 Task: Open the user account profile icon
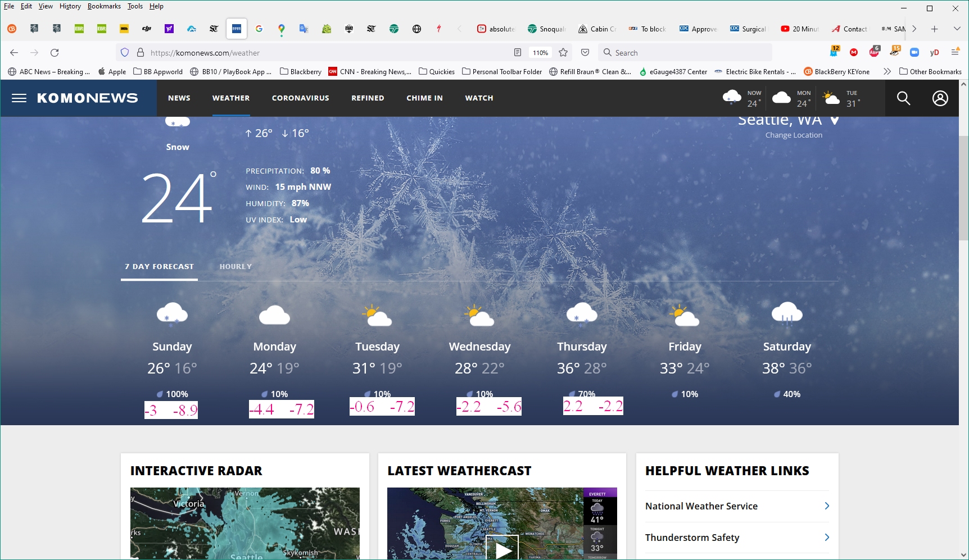(x=940, y=98)
